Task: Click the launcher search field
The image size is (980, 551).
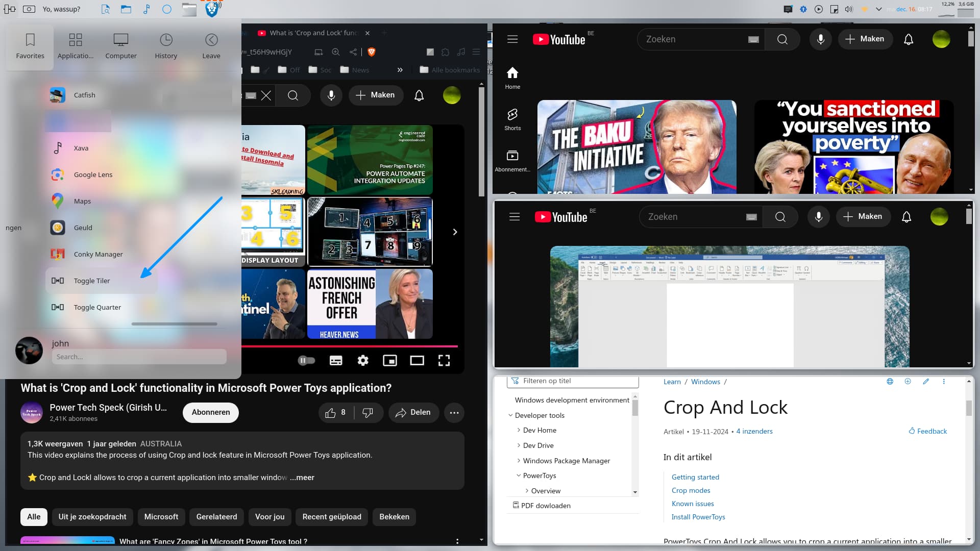Action: (x=139, y=357)
